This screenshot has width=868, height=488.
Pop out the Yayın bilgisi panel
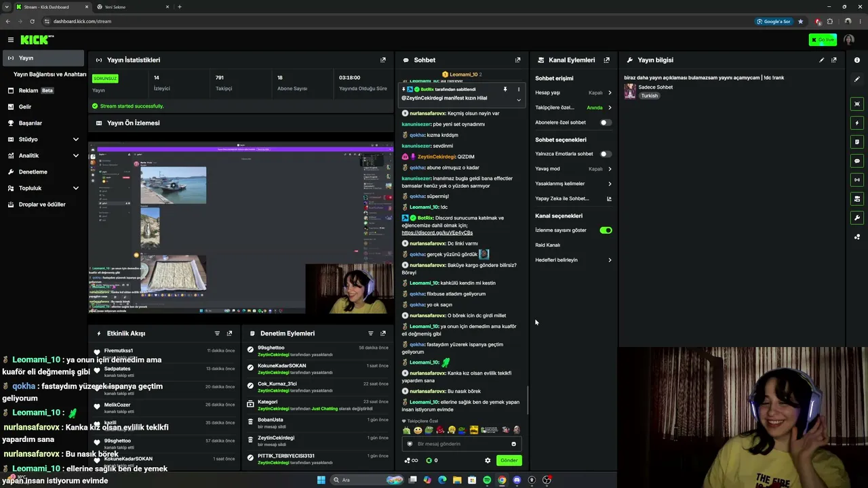pyautogui.click(x=834, y=60)
